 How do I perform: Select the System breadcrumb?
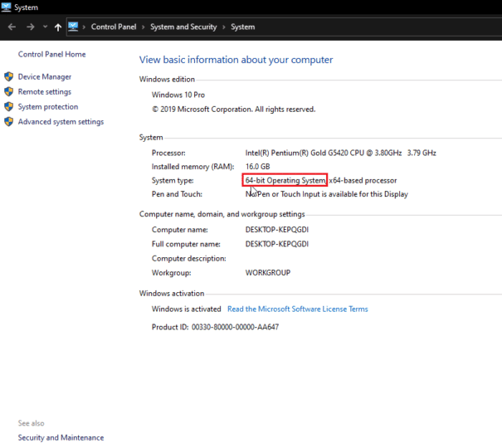pyautogui.click(x=242, y=27)
